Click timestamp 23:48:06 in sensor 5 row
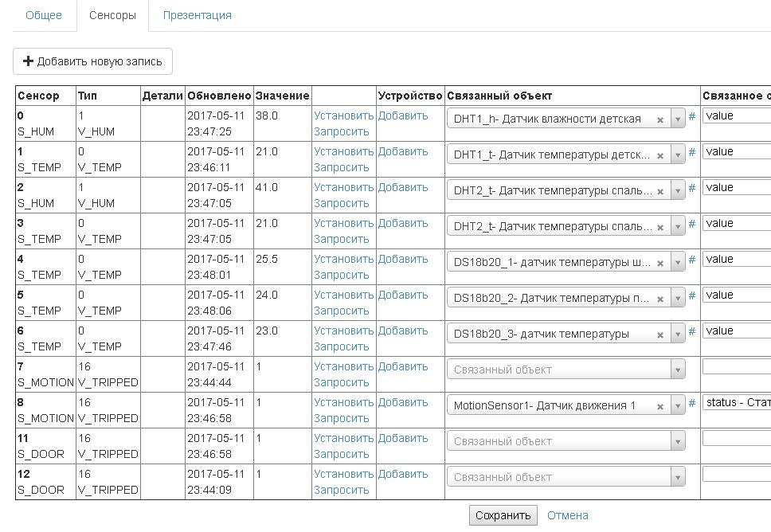Viewport: 771px width, 532px height. click(x=209, y=311)
